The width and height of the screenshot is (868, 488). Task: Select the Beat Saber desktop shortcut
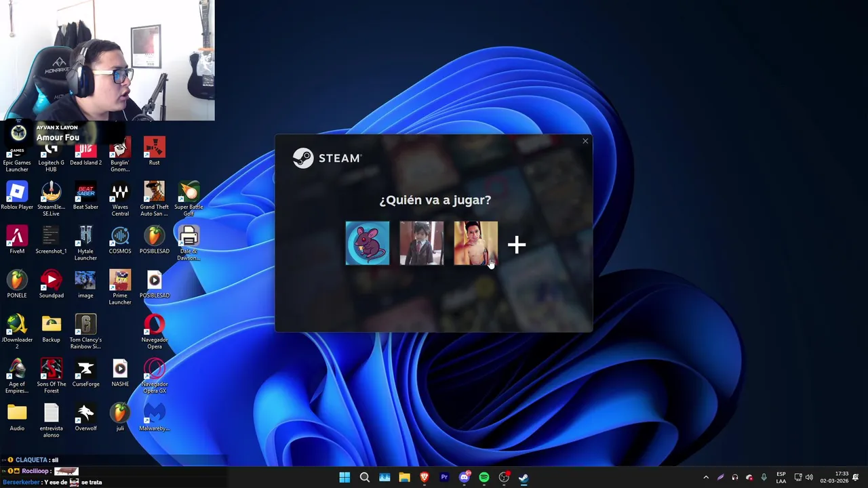85,196
